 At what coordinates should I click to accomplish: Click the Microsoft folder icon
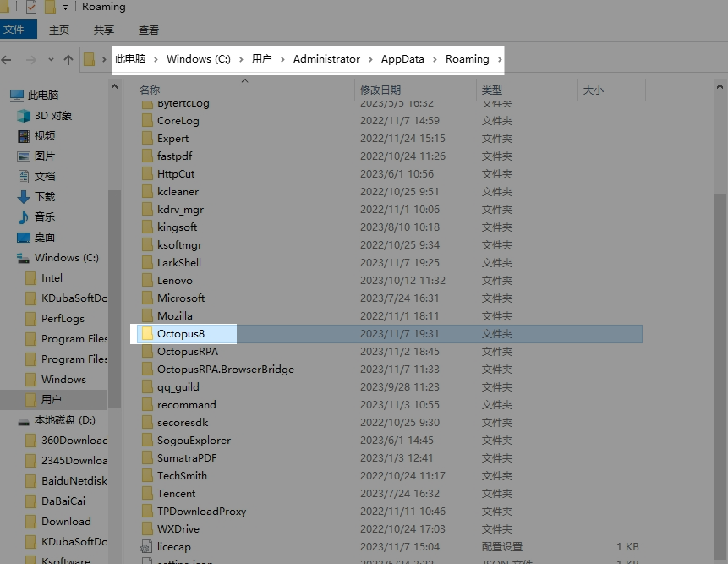147,298
